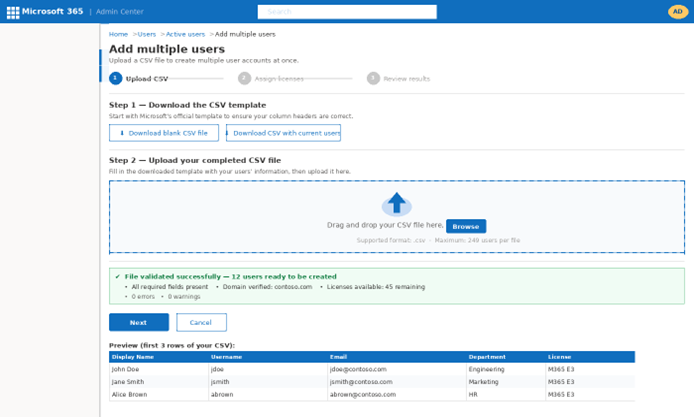Click the 'Supported format: .csv' note
The height and width of the screenshot is (417, 694).
pyautogui.click(x=391, y=240)
